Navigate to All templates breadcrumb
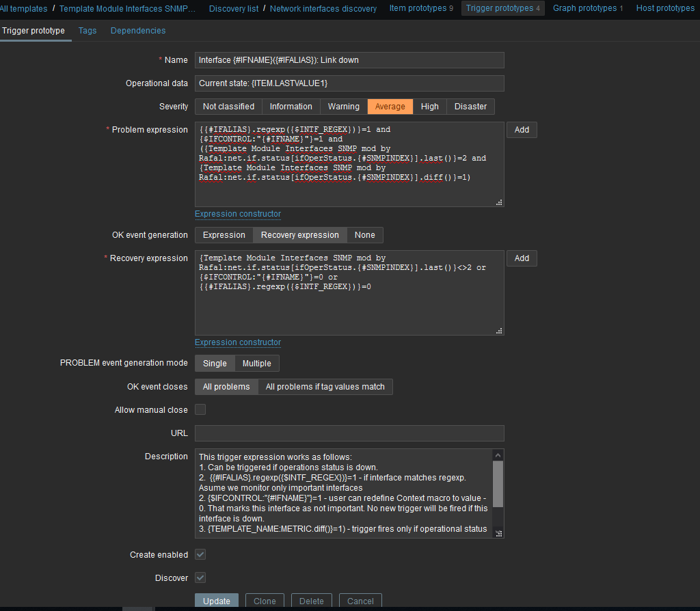This screenshot has width=700, height=611. (23, 8)
